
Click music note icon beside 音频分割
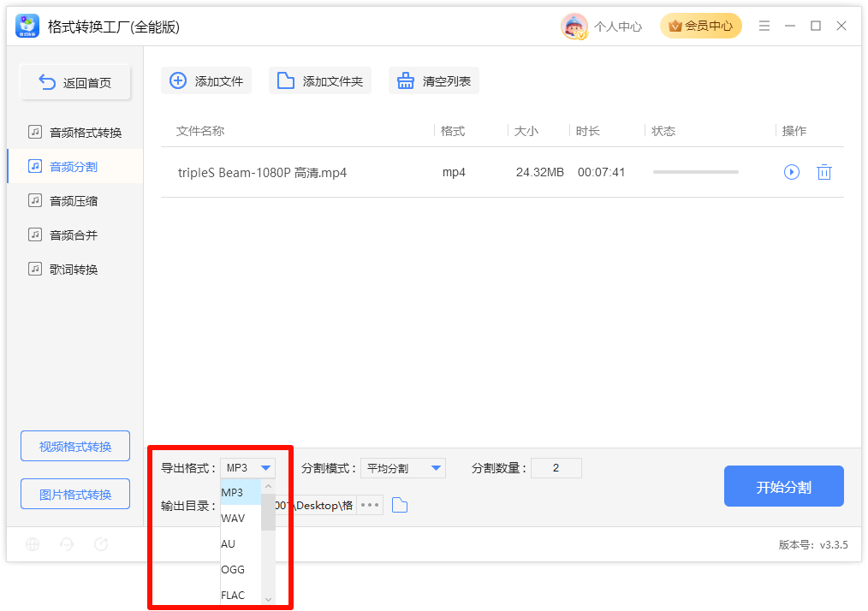[x=35, y=166]
